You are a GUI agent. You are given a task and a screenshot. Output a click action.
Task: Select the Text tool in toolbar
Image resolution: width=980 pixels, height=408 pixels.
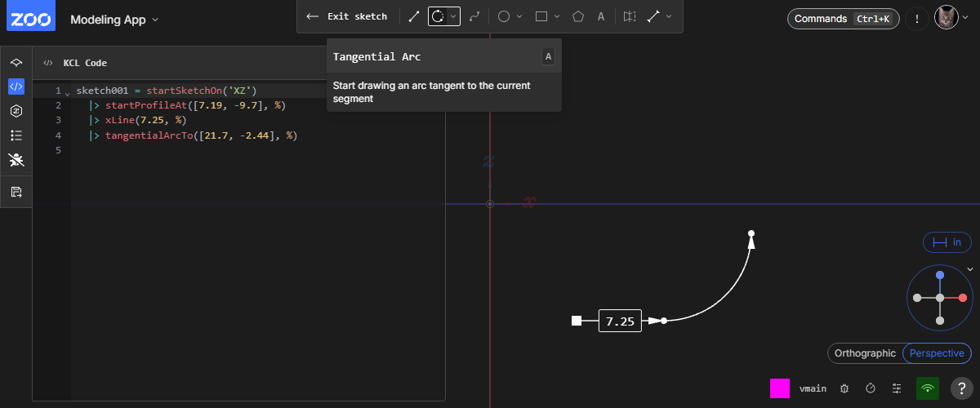tap(601, 16)
